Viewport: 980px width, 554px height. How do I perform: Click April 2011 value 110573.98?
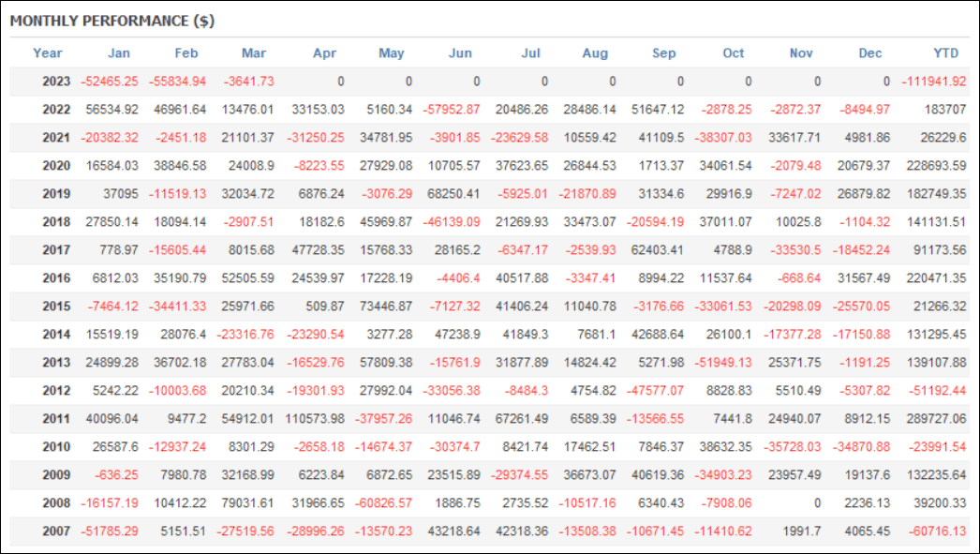pos(315,419)
